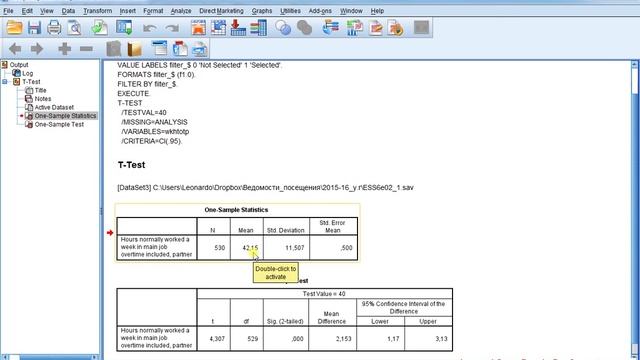640x360 pixels.
Task: Click the create/edit autoscript pencil icon
Action: (x=376, y=28)
